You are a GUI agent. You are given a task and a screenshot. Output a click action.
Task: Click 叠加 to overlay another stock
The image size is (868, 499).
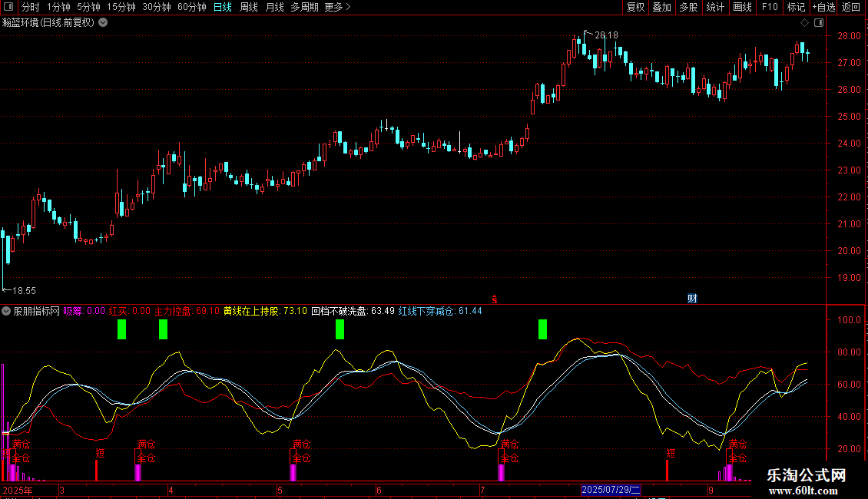662,7
